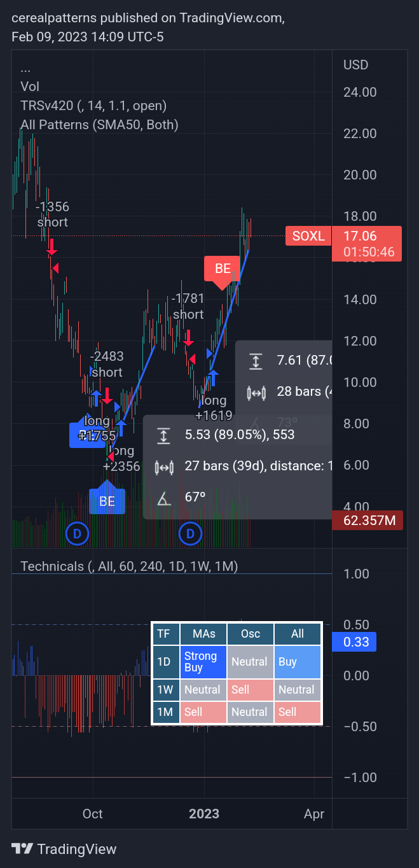The image size is (419, 868).
Task: Click the '-1356 short' trade label
Action: pos(52,214)
